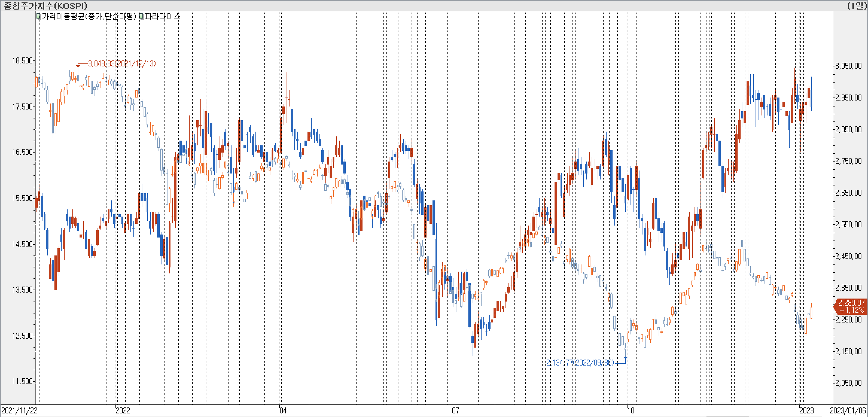Click the 2023/01/06 end date label
This screenshot has width=868, height=417.
point(847,410)
